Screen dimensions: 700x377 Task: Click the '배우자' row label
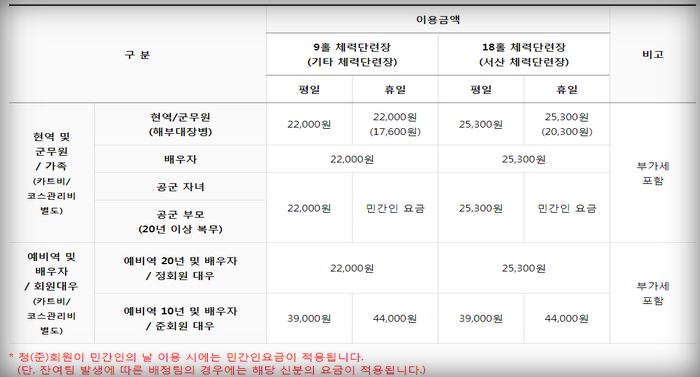180,159
